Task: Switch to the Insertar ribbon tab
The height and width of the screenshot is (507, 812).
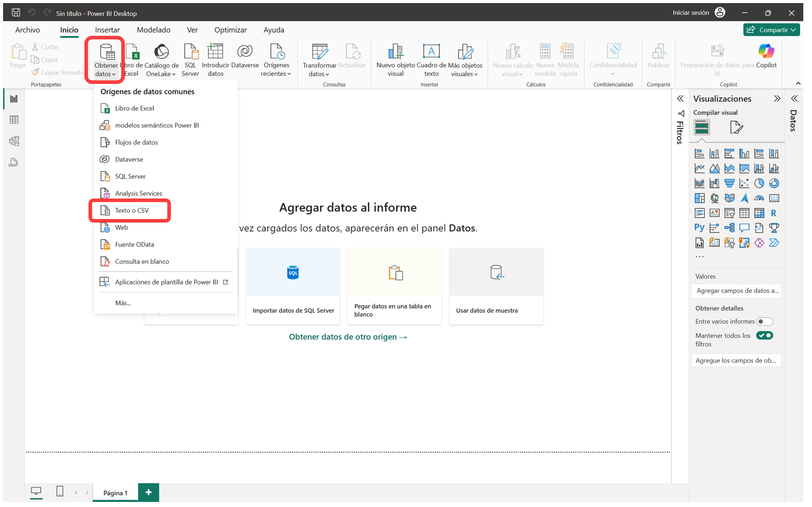Action: (x=107, y=30)
